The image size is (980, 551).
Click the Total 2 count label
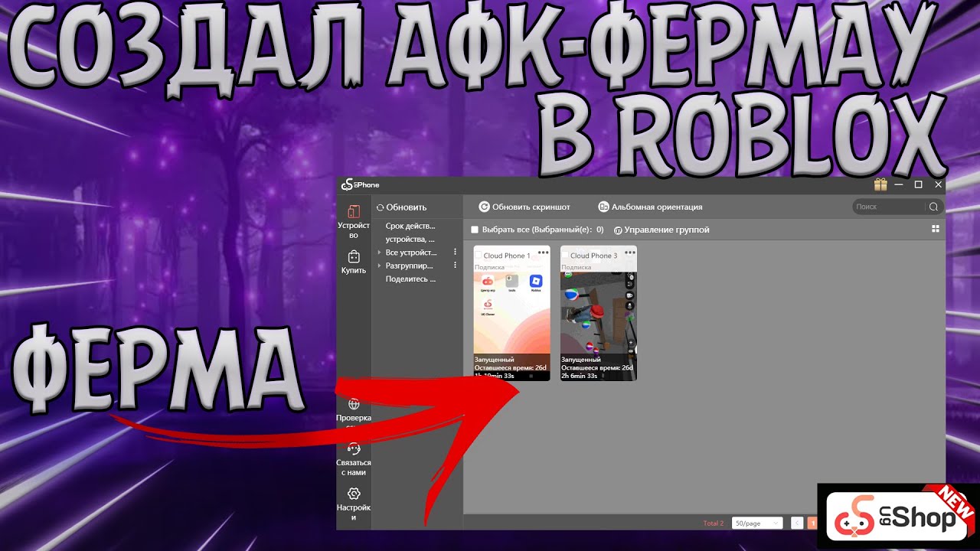(713, 523)
